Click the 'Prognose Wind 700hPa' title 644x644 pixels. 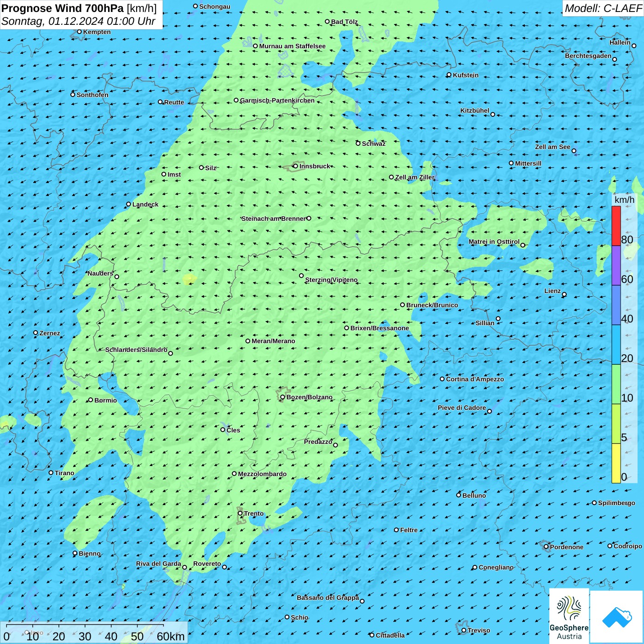[63, 8]
